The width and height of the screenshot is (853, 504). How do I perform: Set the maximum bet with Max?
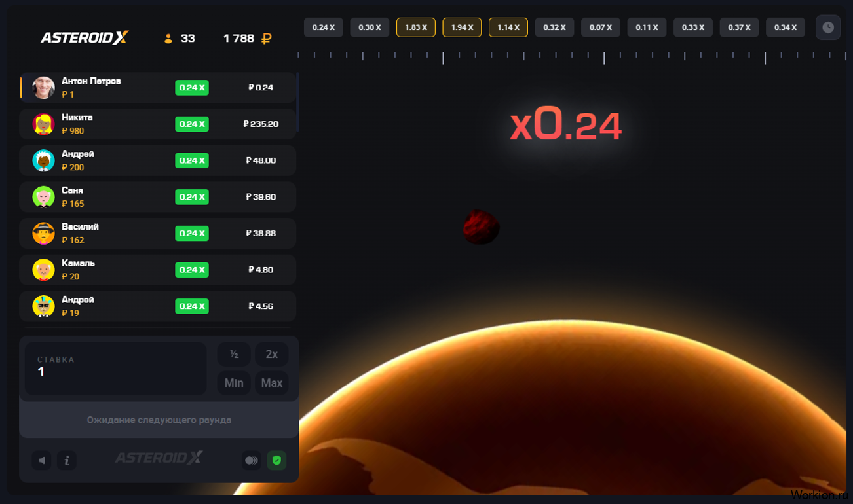(272, 383)
